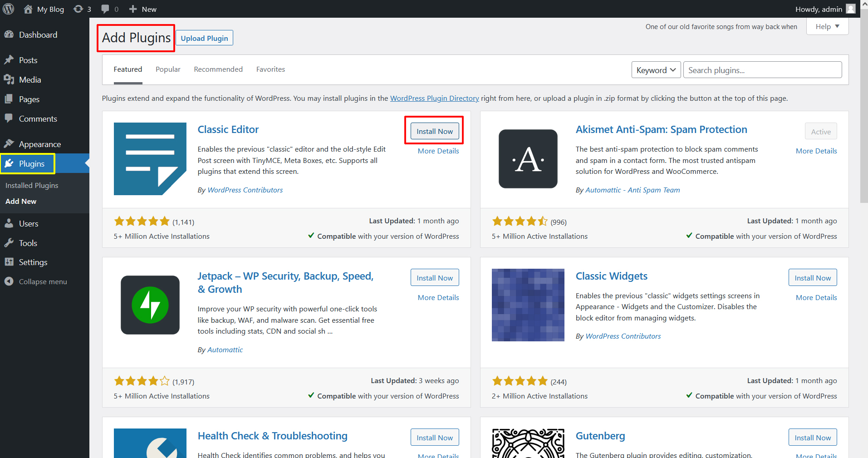
Task: Select the Posts pushpin icon in sidebar
Action: [10, 59]
